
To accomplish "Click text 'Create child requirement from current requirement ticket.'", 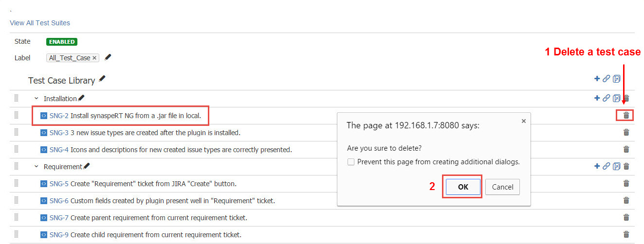I will click(156, 235).
